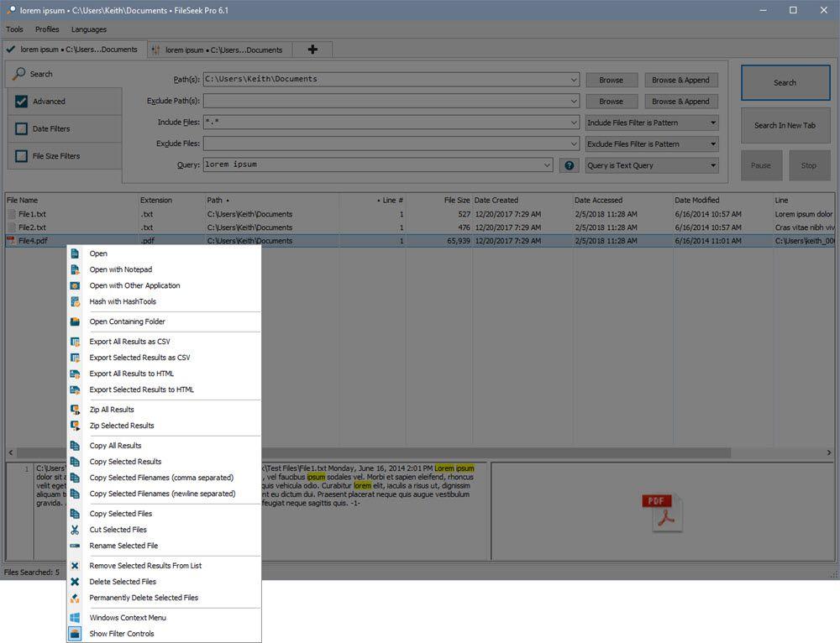840x643 pixels.
Task: Click the newline separated filenames copy icon
Action: point(75,494)
